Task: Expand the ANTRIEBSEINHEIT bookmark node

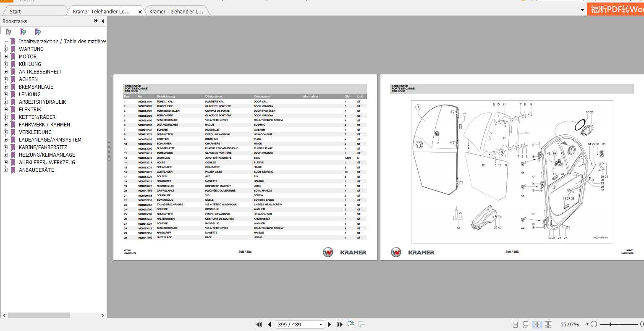Action: 6,71
